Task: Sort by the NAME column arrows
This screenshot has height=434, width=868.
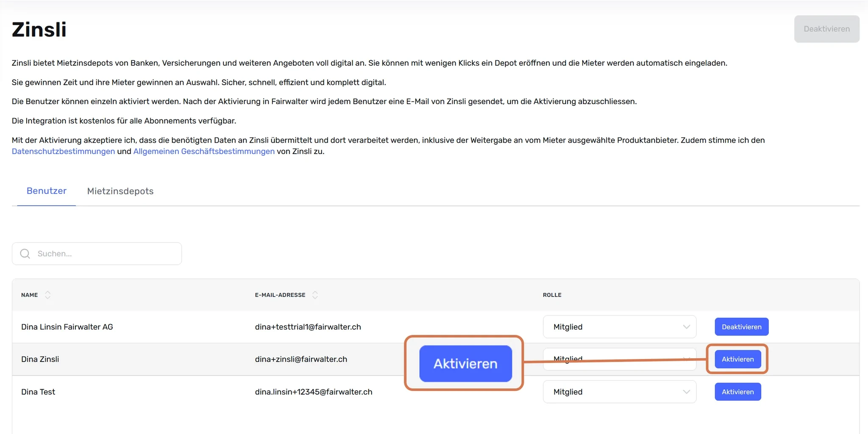Action: pos(48,295)
